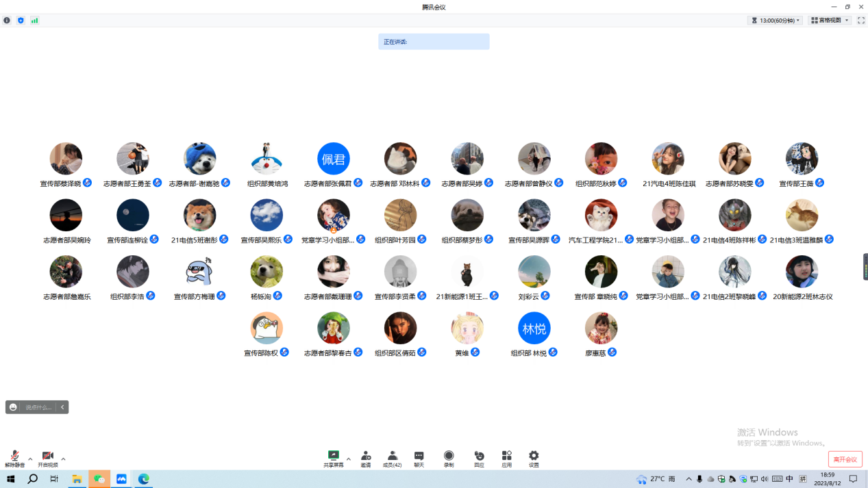The height and width of the screenshot is (488, 868).
Task: Open the invite (邀请) icon
Action: [366, 457]
